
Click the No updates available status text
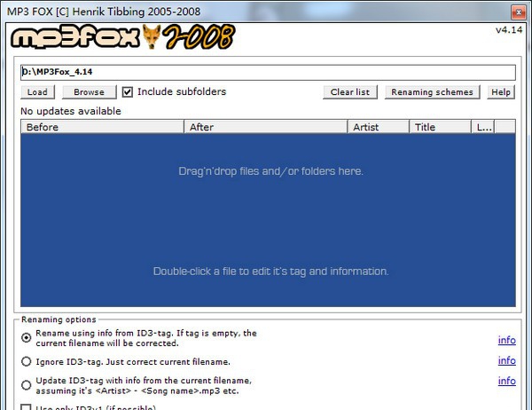tap(71, 111)
